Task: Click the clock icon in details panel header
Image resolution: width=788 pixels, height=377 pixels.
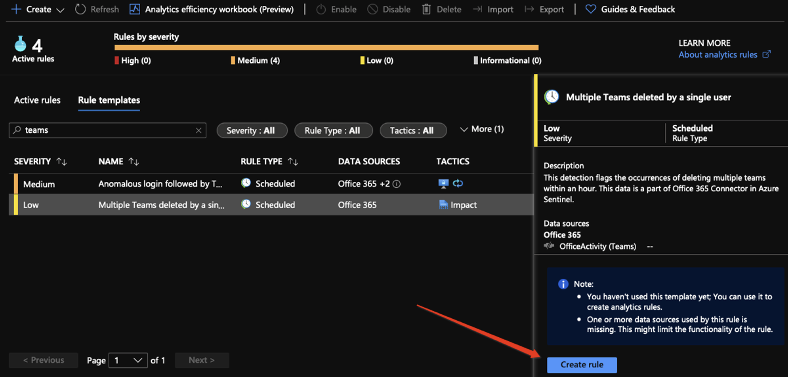Action: (x=551, y=97)
